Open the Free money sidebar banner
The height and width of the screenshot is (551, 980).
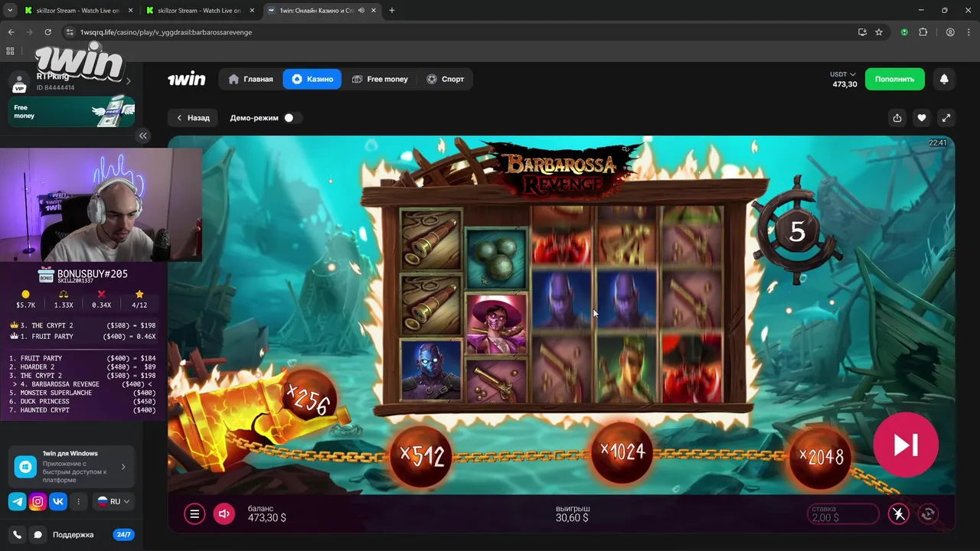[71, 112]
